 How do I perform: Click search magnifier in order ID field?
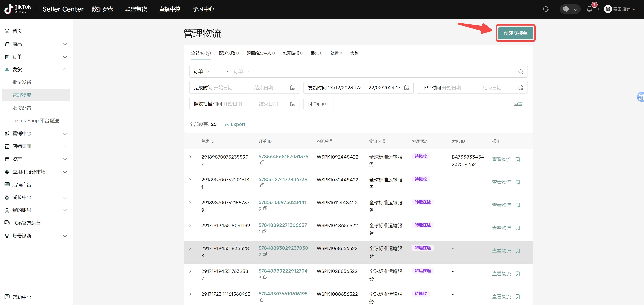(x=520, y=72)
